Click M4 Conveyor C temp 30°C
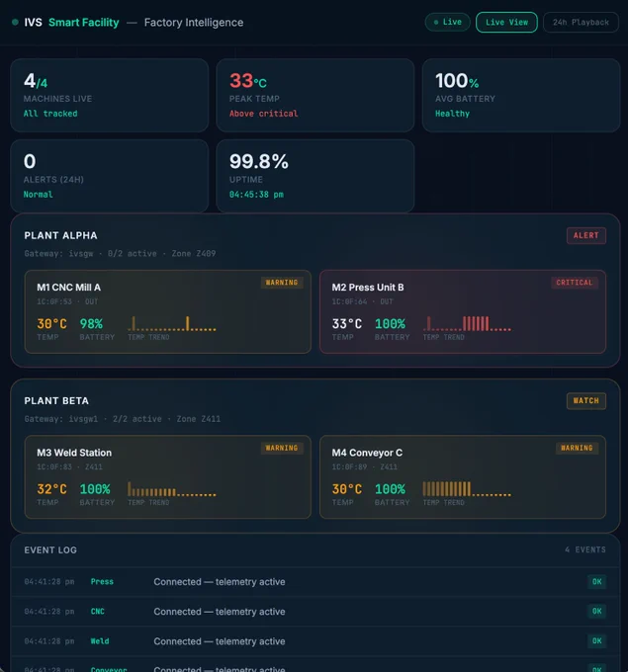Viewport: 628px width, 672px height. [x=347, y=489]
